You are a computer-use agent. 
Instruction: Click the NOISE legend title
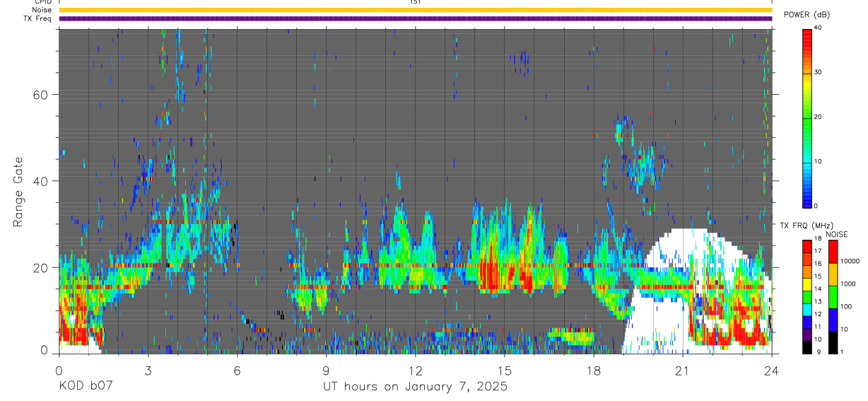(x=837, y=234)
